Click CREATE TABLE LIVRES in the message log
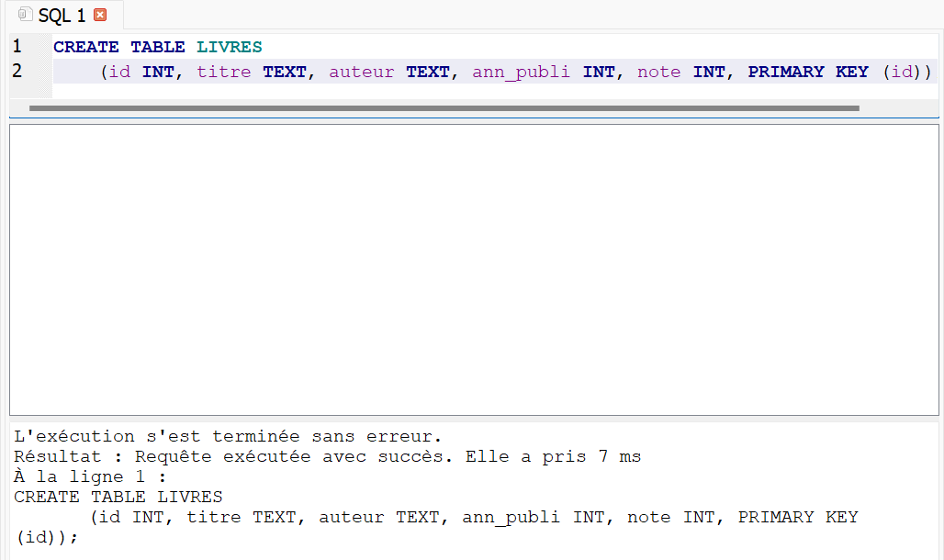Viewport: 944px width, 560px height. tap(118, 497)
